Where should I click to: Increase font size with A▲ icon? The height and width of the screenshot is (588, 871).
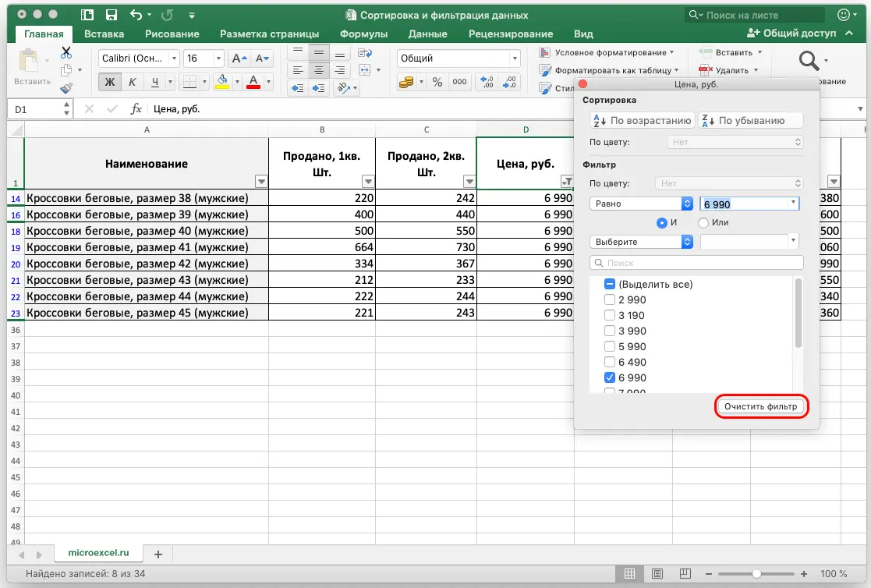click(239, 58)
